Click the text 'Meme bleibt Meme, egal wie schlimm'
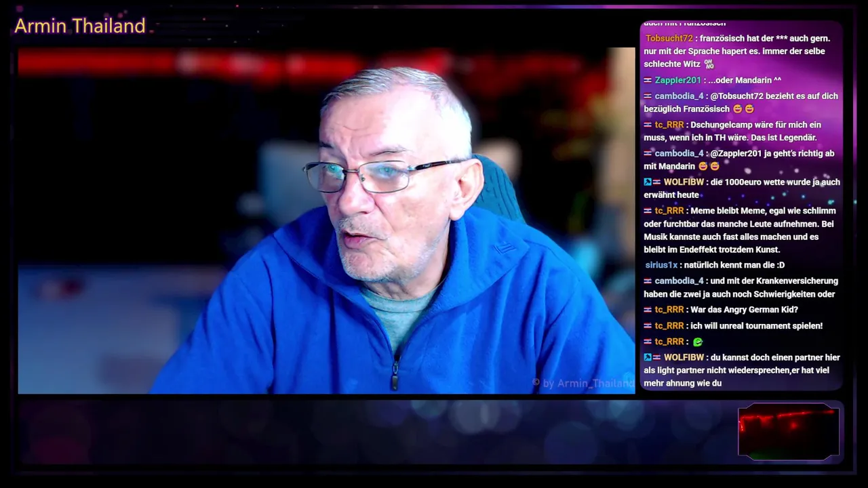This screenshot has height=488, width=868. [763, 211]
